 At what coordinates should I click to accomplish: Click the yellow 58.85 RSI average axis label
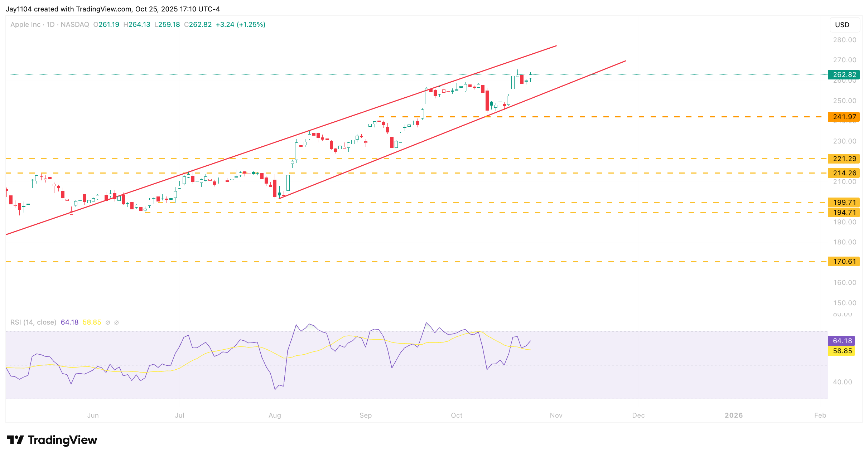842,351
